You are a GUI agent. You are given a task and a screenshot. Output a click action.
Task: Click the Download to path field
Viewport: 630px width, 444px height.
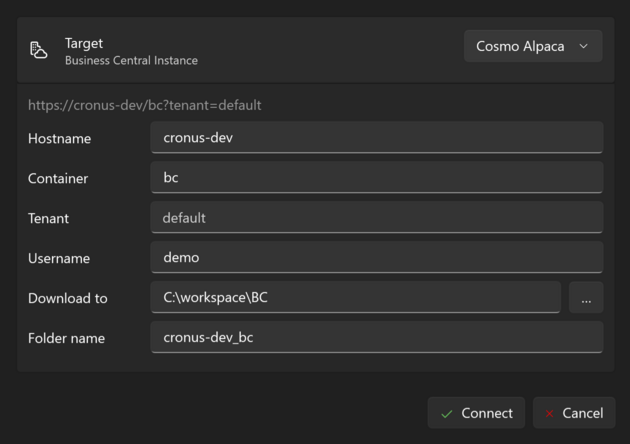click(x=356, y=297)
